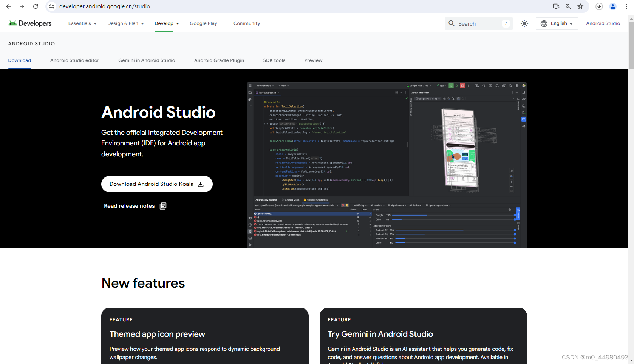
Task: Open the browser profile avatar
Action: pos(613,6)
